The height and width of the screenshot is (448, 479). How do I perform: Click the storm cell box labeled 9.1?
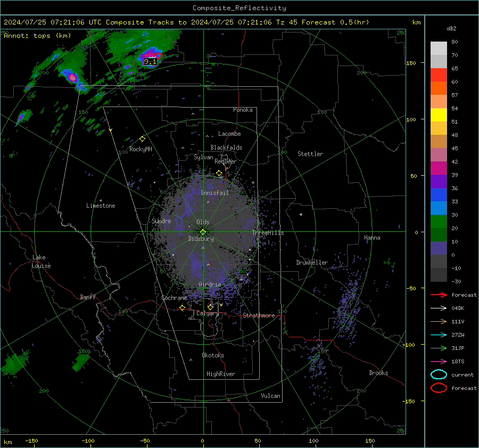coord(150,62)
